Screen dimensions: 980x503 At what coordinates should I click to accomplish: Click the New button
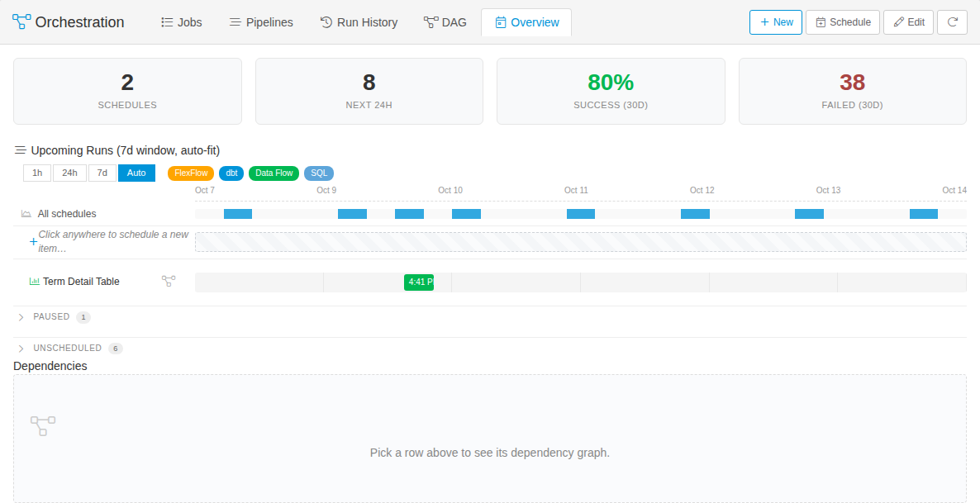click(x=776, y=21)
